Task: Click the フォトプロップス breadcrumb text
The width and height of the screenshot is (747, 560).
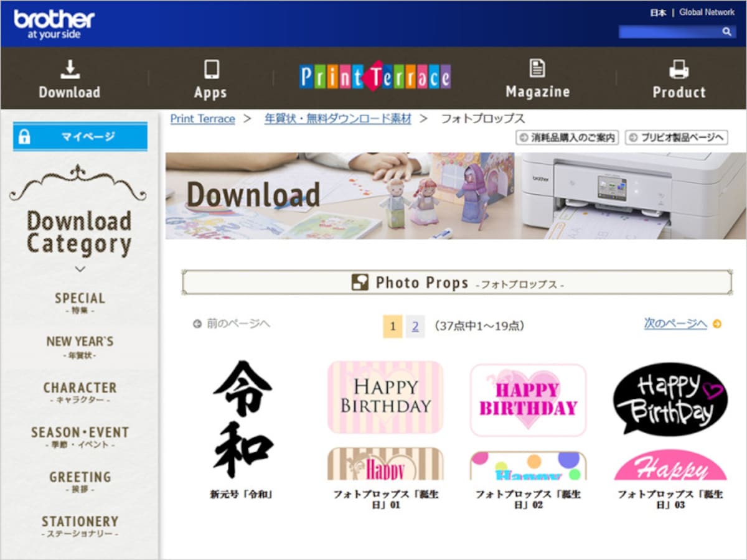Action: [x=483, y=118]
